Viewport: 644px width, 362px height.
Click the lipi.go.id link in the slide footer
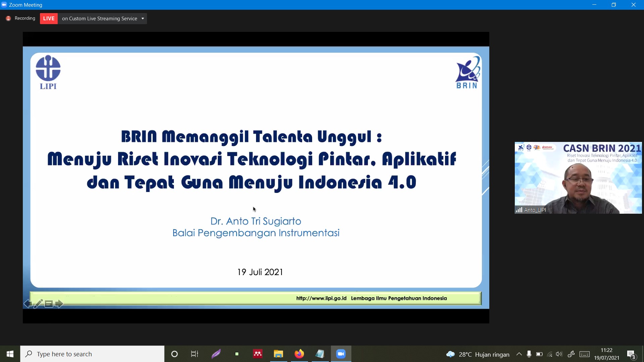click(321, 298)
